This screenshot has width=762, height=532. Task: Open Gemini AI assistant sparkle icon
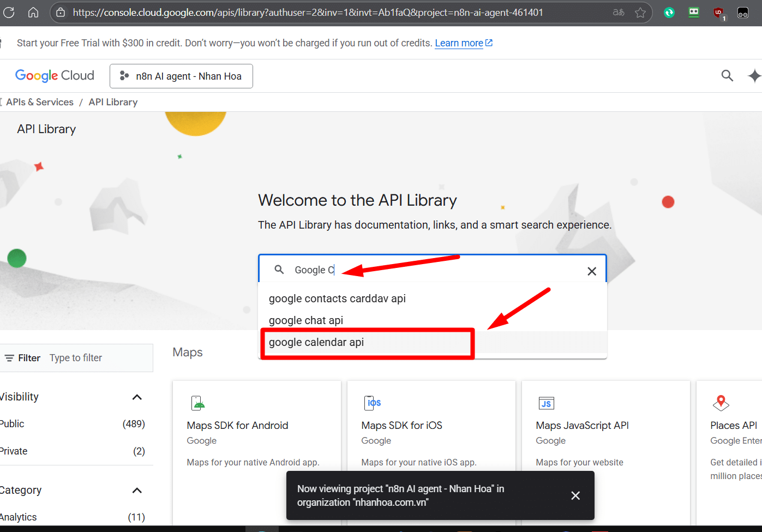coord(754,75)
